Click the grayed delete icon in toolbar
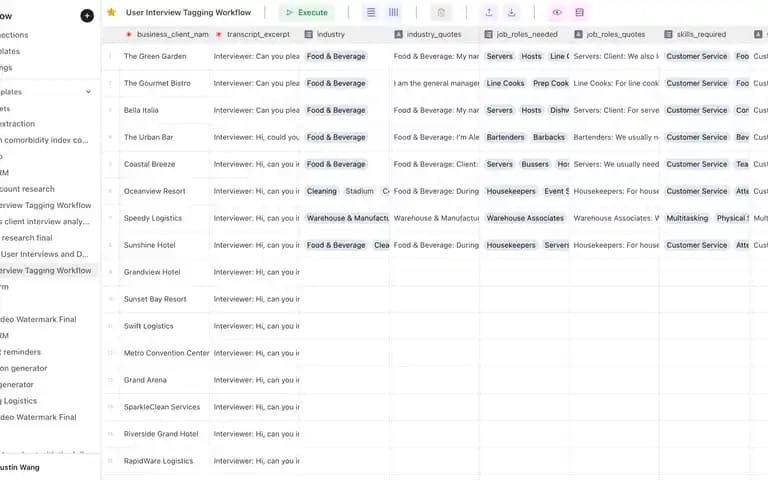768x480 pixels. tap(441, 13)
